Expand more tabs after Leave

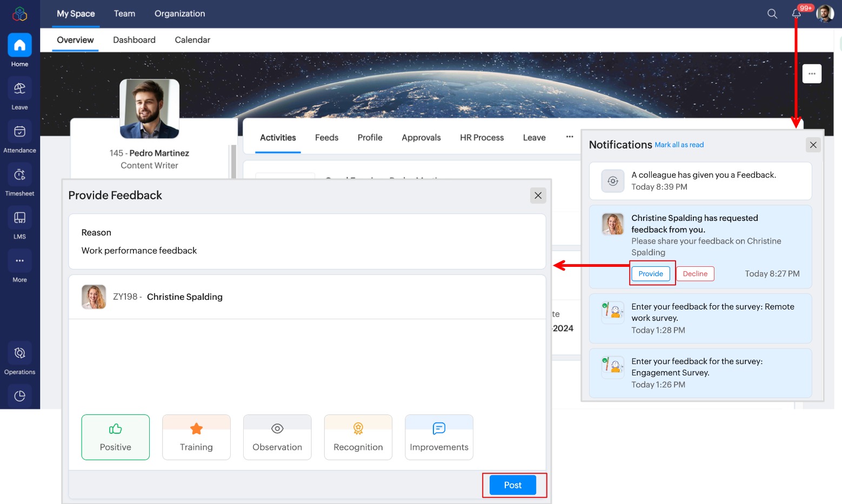[x=570, y=137]
